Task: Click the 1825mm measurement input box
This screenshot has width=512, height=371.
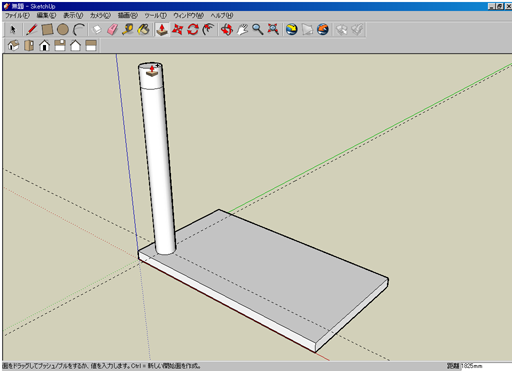Action: [486, 366]
